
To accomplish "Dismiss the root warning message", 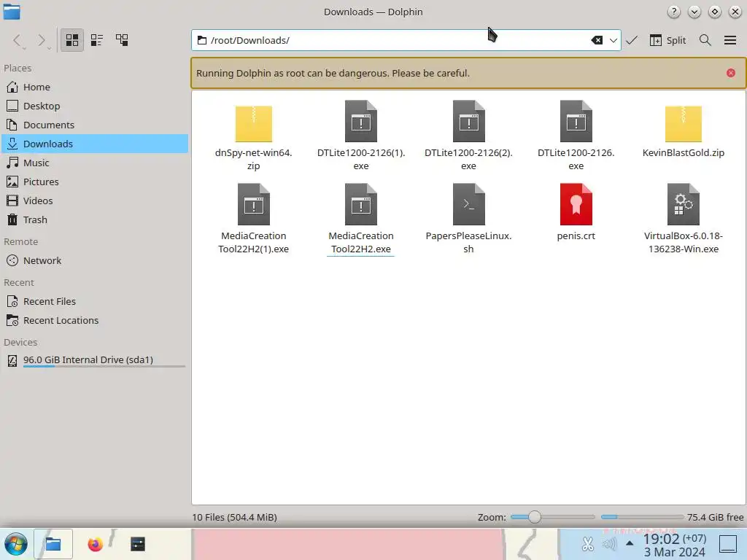I will pos(731,73).
